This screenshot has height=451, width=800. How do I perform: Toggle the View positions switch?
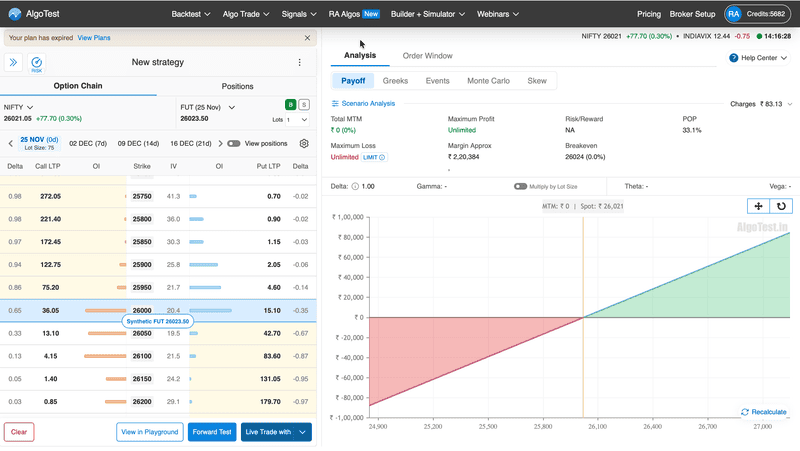[x=234, y=143]
